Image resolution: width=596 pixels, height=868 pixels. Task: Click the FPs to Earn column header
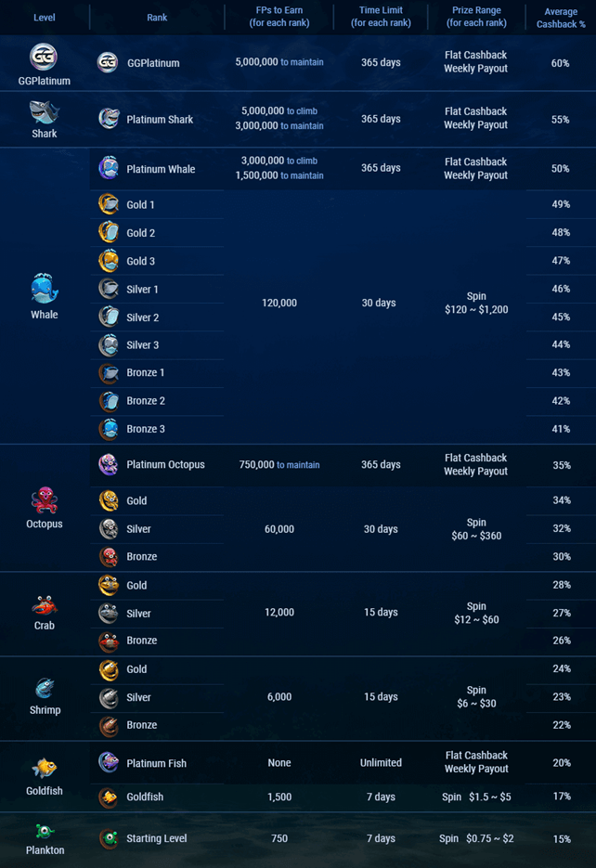tap(279, 17)
